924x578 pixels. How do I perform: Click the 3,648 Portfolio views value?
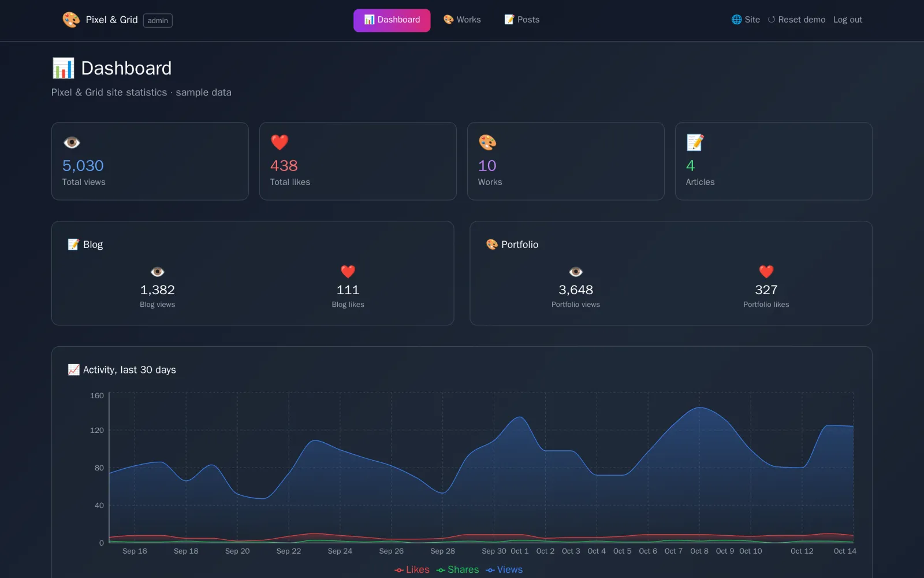[x=576, y=290]
